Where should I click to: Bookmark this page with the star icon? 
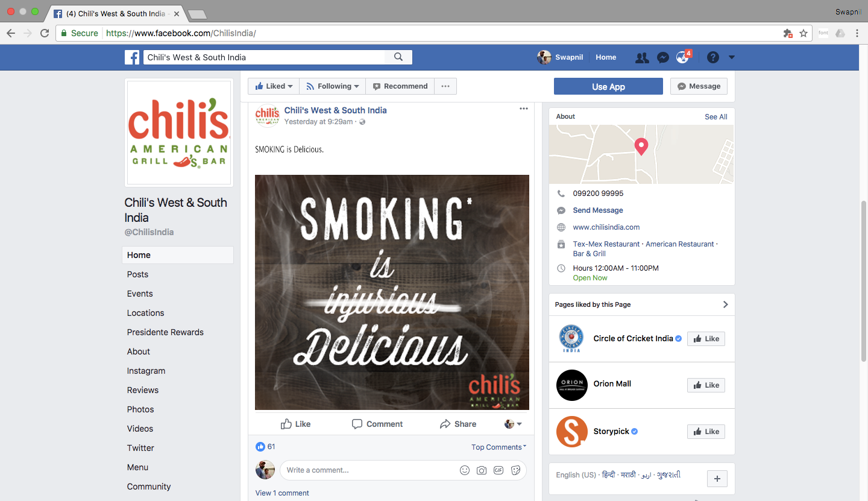click(804, 33)
